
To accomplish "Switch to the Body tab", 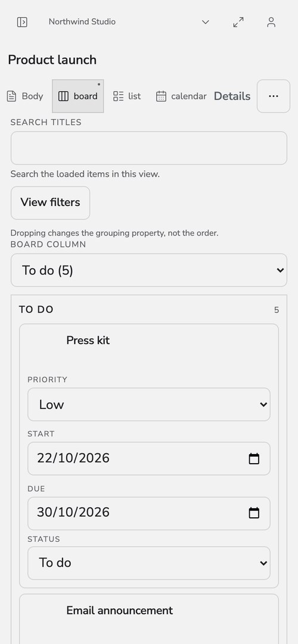I will click(x=25, y=96).
